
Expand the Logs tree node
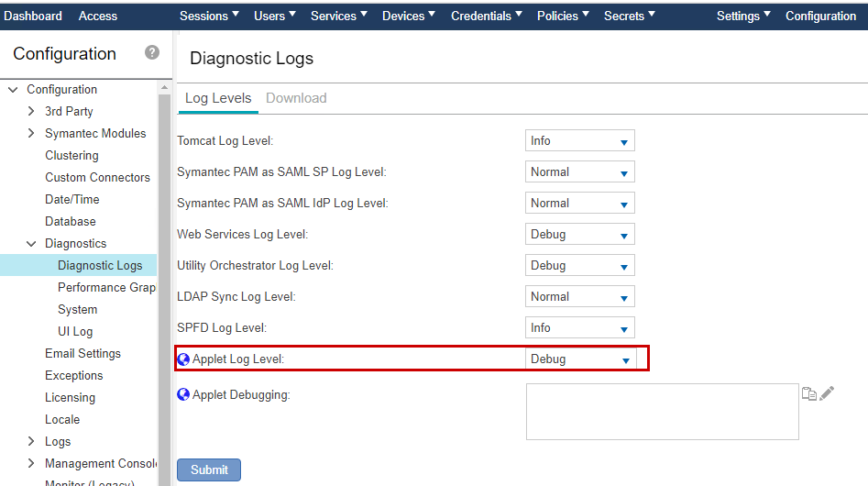click(x=31, y=441)
